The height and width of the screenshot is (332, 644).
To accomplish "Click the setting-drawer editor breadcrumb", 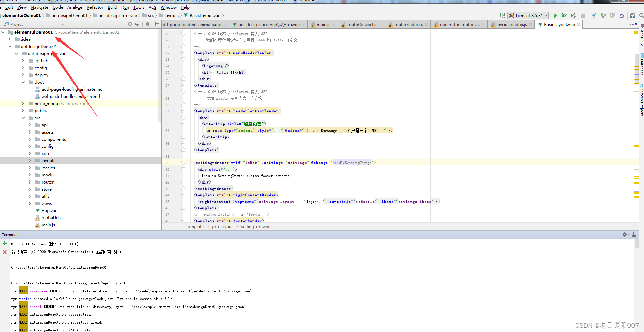I will pyautogui.click(x=255, y=227).
